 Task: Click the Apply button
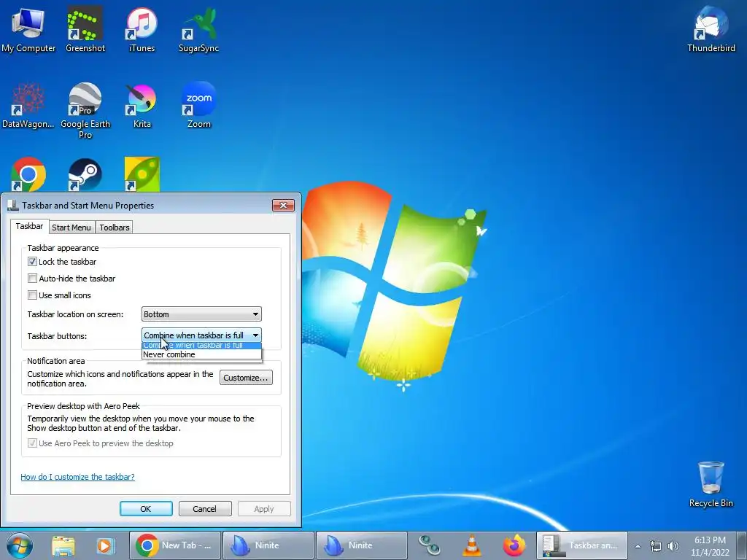click(264, 508)
